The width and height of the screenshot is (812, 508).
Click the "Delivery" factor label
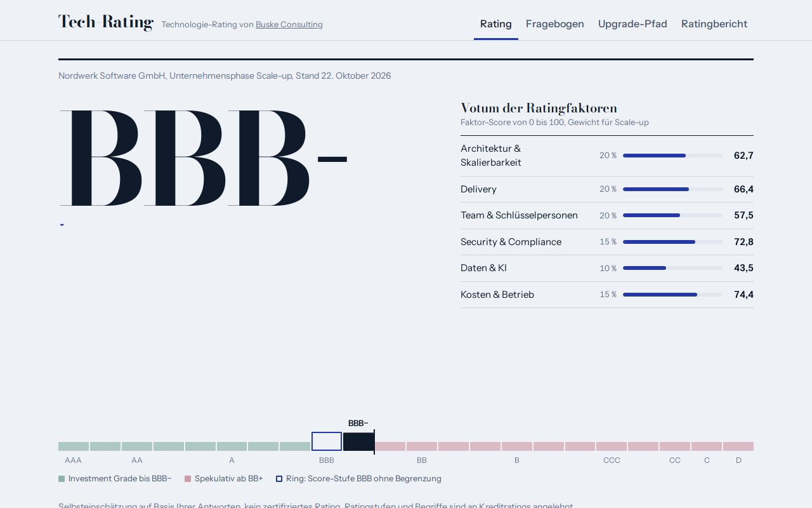coord(478,189)
